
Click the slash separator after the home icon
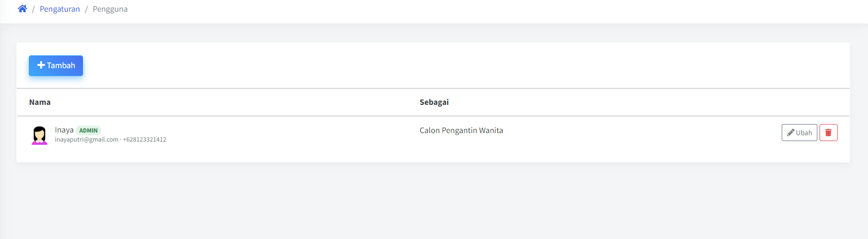point(33,9)
